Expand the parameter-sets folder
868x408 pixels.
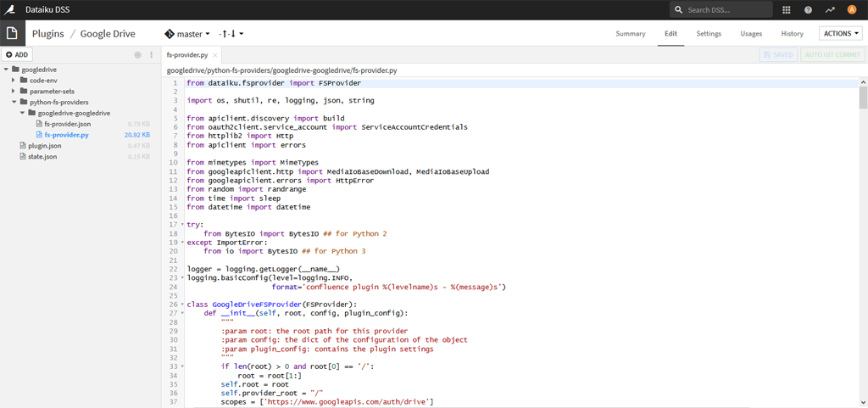pyautogui.click(x=14, y=92)
